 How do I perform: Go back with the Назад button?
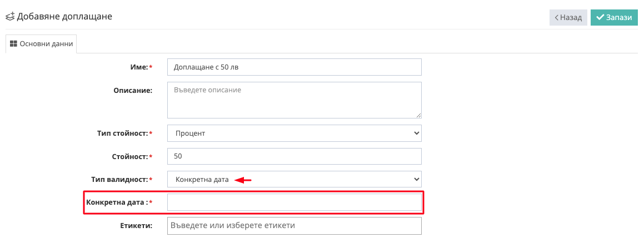point(568,17)
